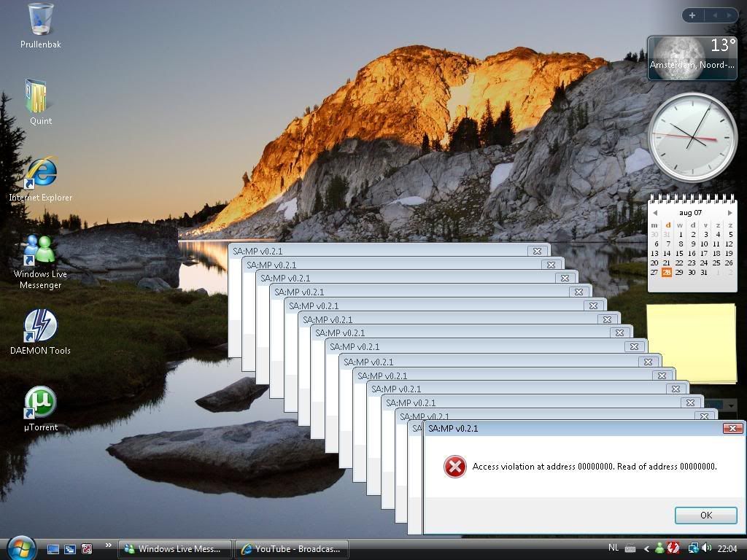This screenshot has height=560, width=747.
Task: Click the Windows Start orb
Action: pyautogui.click(x=20, y=548)
